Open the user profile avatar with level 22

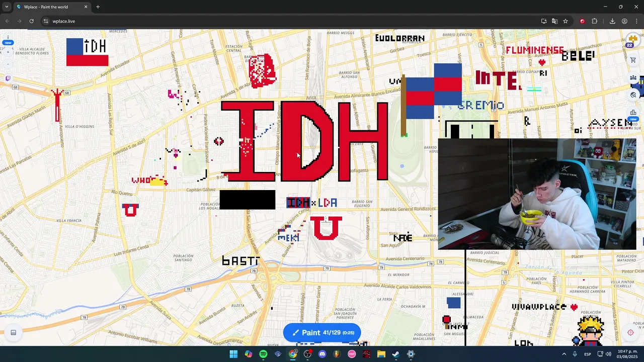coord(632,41)
